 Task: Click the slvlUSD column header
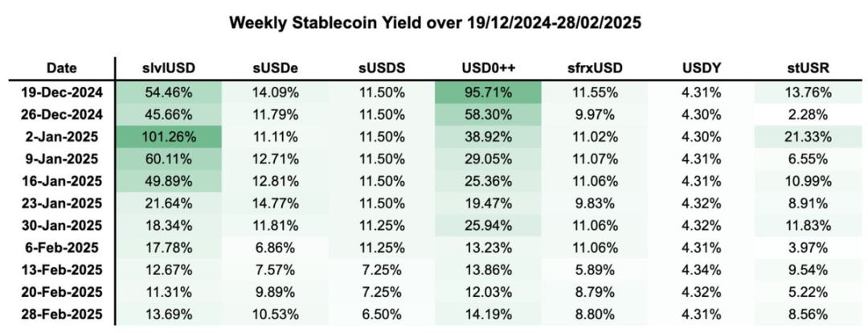[169, 69]
